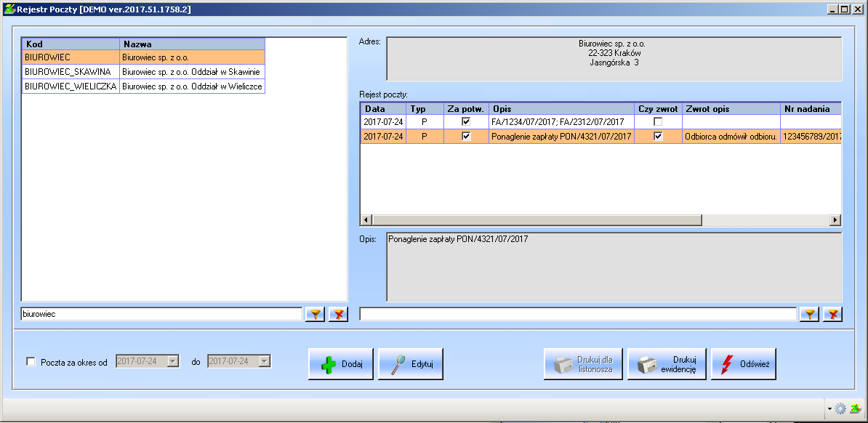
Task: Sort companies by the Nazwa column header
Action: tap(193, 44)
